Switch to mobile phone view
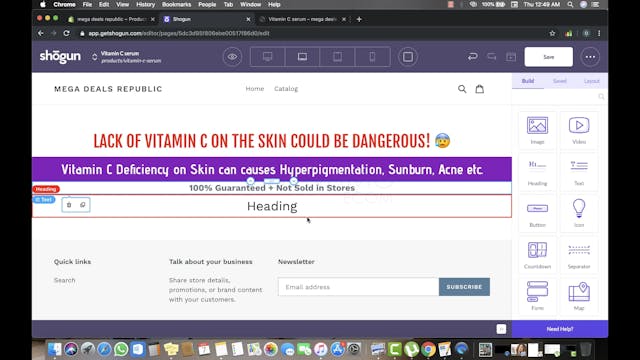This screenshot has height=360, width=640. click(x=372, y=57)
